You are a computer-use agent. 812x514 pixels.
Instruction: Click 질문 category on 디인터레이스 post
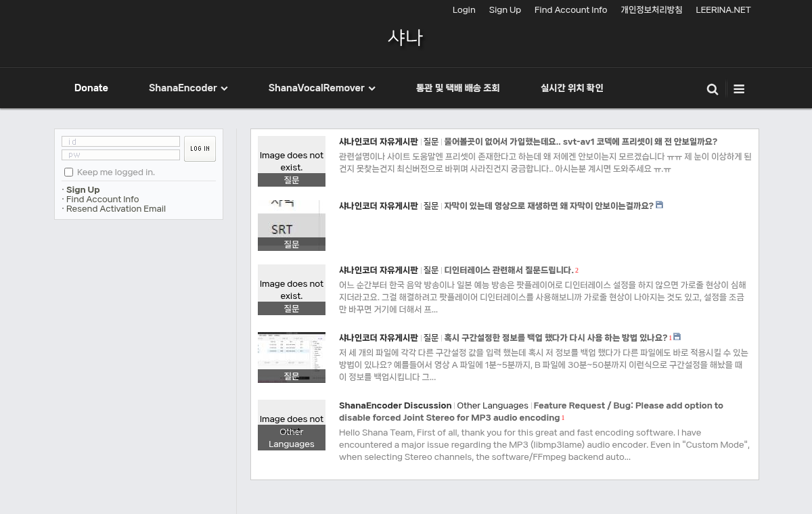pyautogui.click(x=431, y=271)
